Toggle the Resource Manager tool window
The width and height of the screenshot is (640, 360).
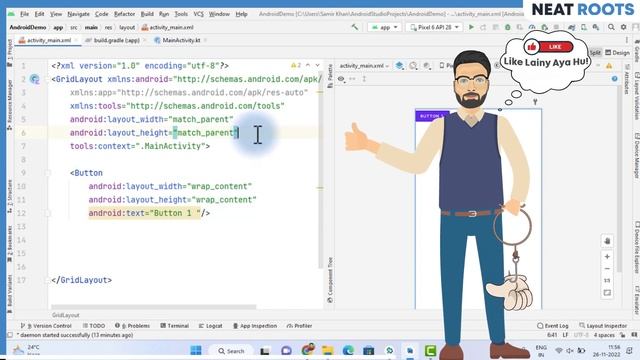(10, 105)
